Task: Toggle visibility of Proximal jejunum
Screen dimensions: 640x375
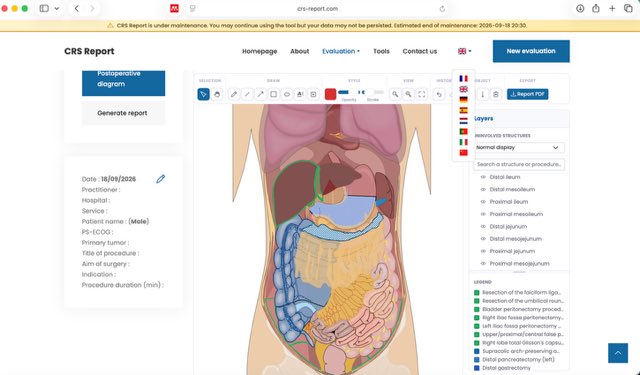Action: click(x=483, y=251)
